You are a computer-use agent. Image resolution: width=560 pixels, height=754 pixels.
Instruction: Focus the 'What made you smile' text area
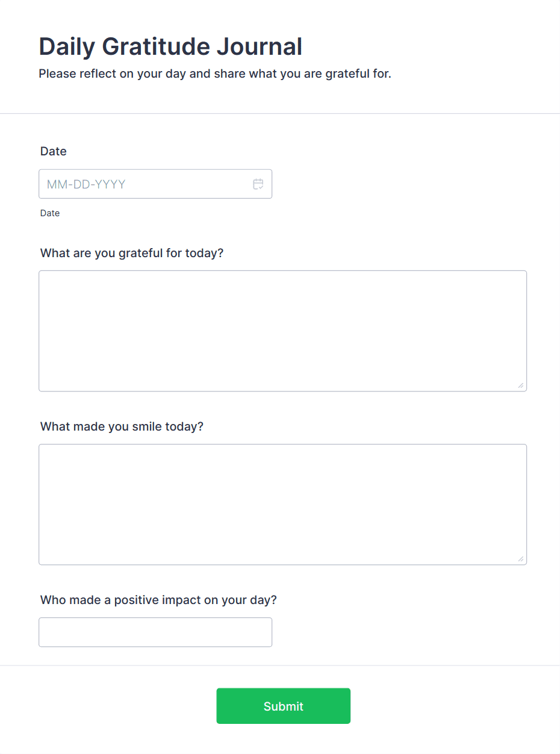click(x=282, y=504)
